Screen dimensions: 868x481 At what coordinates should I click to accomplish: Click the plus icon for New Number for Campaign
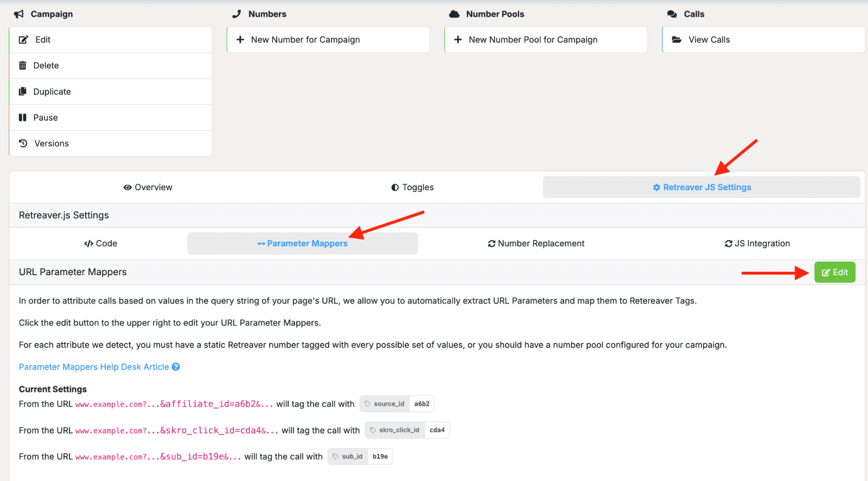click(240, 40)
